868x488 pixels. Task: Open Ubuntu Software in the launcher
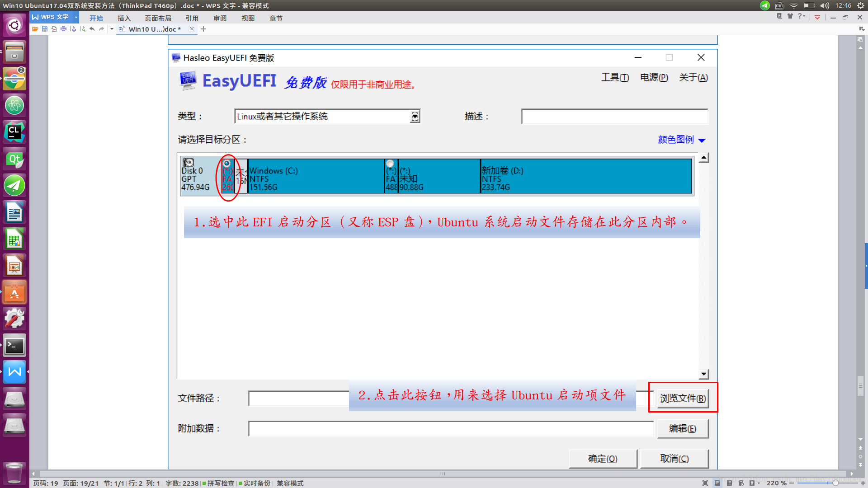coord(14,292)
